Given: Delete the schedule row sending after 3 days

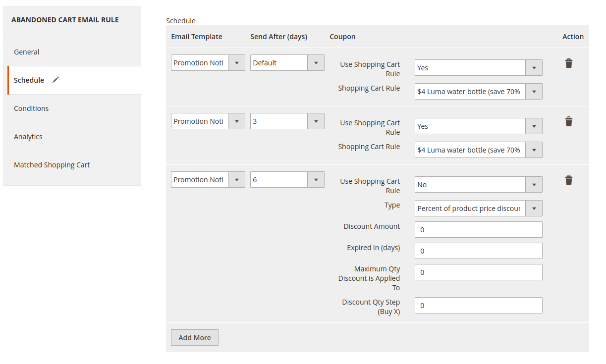Looking at the screenshot, I should (568, 122).
